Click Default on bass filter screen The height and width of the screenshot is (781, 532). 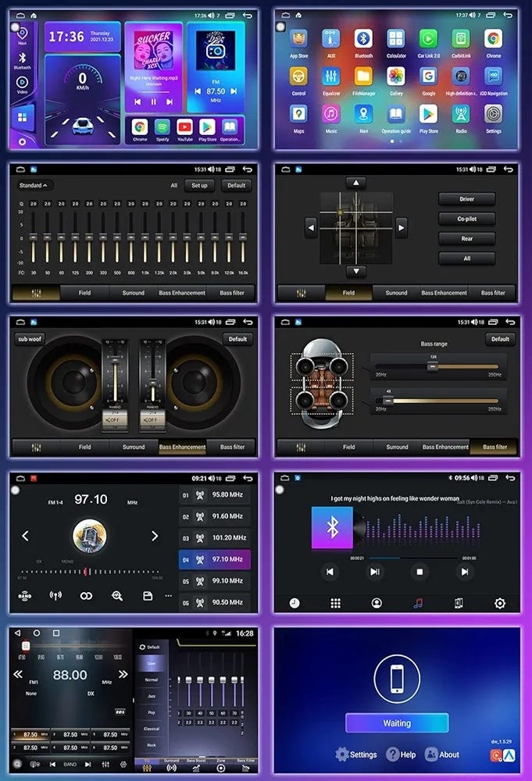pyautogui.click(x=500, y=339)
